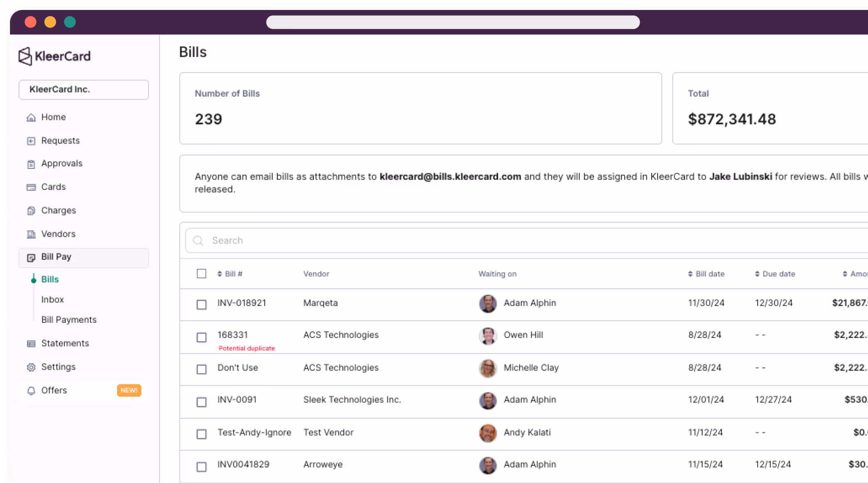Open bill INV0041829

[243, 464]
